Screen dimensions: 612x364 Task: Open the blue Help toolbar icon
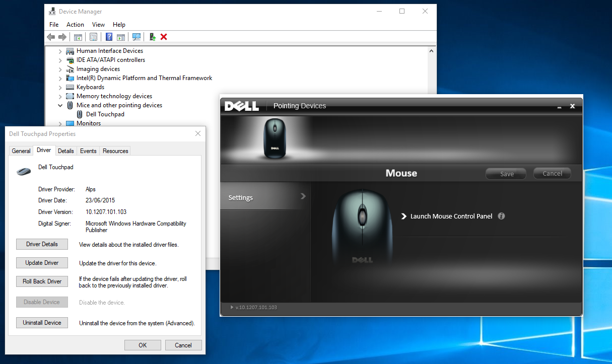(109, 37)
